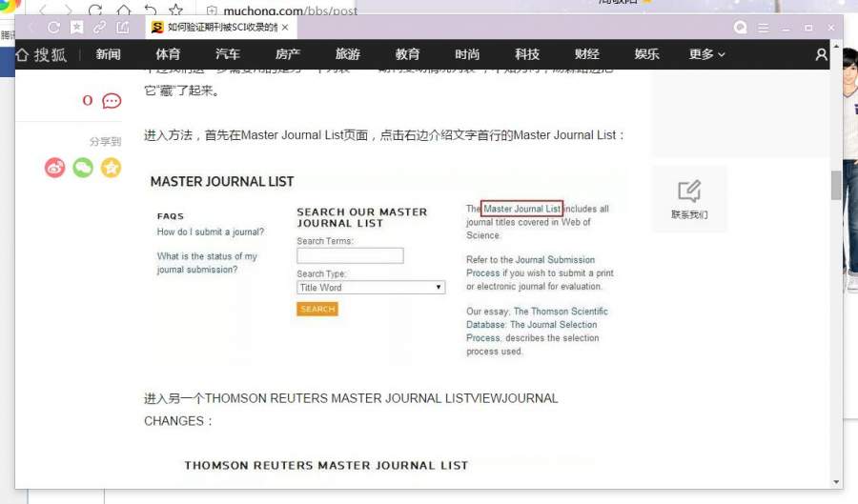Click the browser refresh icon

53,28
